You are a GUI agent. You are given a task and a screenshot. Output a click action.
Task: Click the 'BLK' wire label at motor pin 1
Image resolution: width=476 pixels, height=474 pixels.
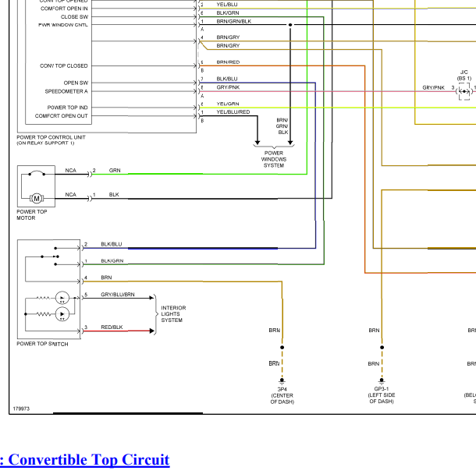click(114, 195)
